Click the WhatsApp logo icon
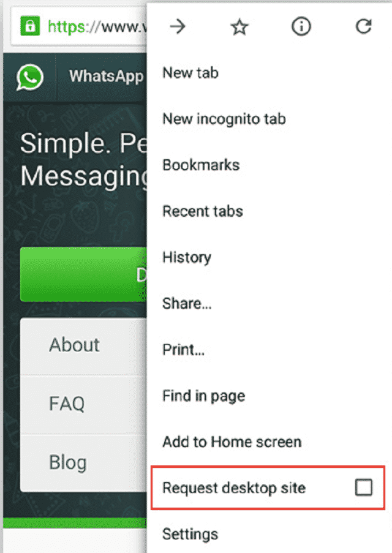Image resolution: width=392 pixels, height=553 pixels. point(30,77)
